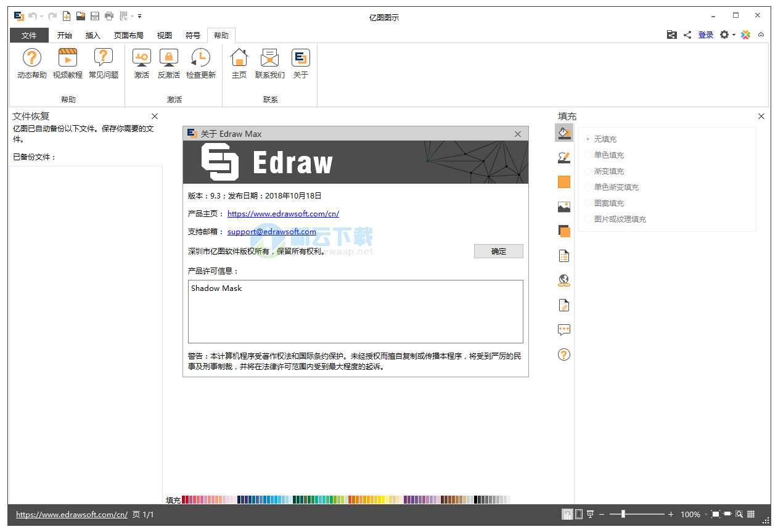Open Contact Us (联系我们) envelope icon
This screenshot has height=532, width=778.
[x=269, y=59]
